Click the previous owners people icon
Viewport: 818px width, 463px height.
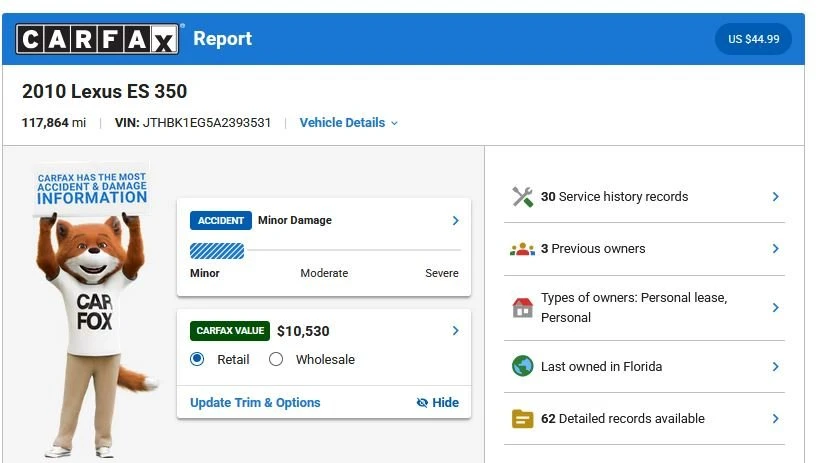(522, 249)
